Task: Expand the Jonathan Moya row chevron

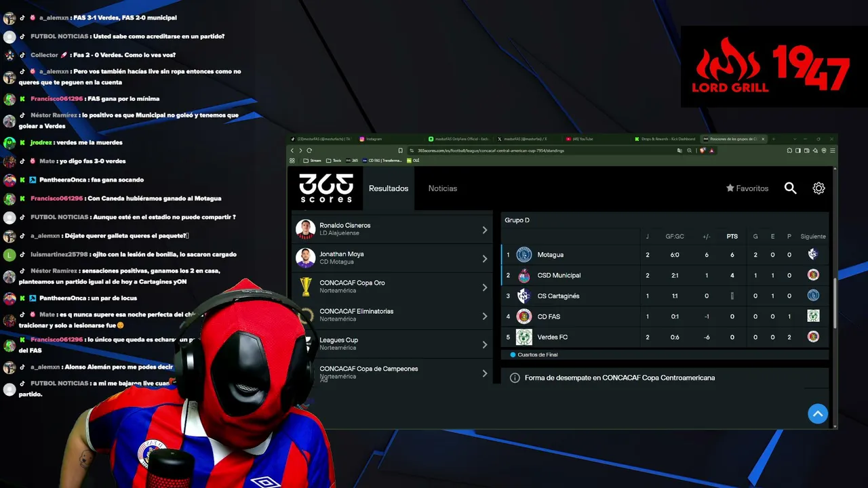Action: coord(485,258)
